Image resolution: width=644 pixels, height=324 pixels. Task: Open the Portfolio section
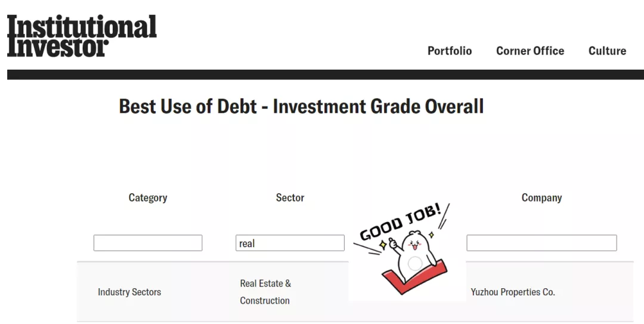coord(450,51)
